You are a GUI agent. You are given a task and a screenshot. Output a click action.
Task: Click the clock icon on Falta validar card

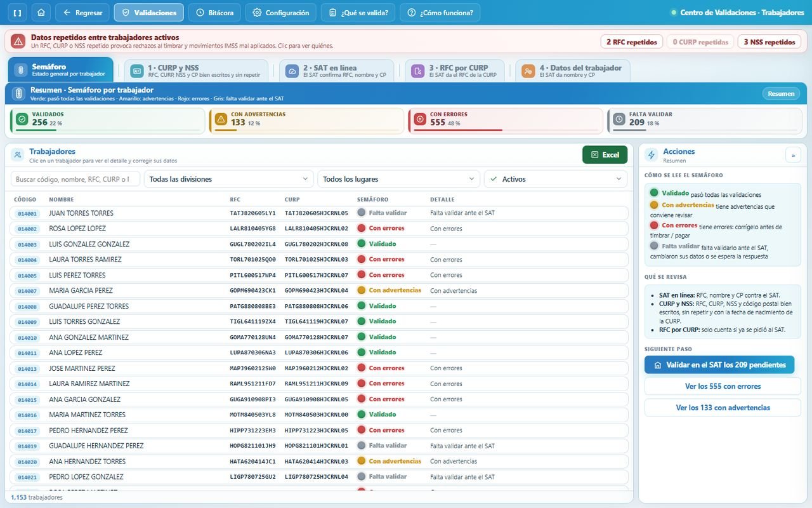pos(619,119)
